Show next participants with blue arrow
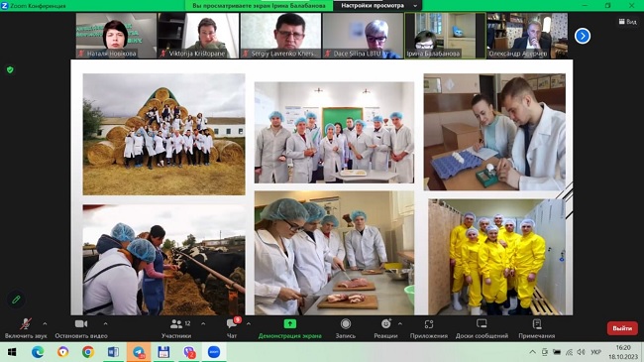The height and width of the screenshot is (362, 644). (x=583, y=36)
